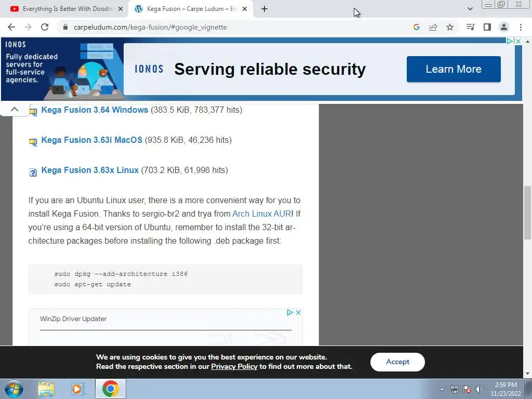Close the WinZip Driver Updater ad
This screenshot has height=399, width=532.
click(299, 312)
